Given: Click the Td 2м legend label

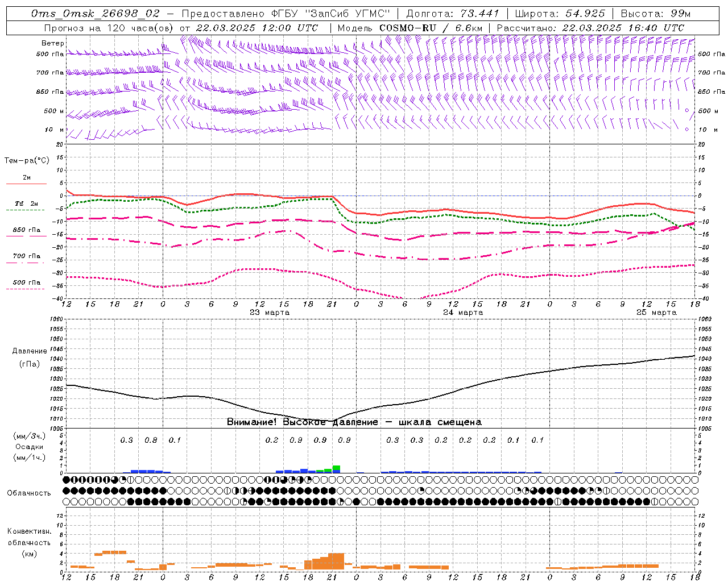Looking at the screenshot, I should [x=26, y=203].
